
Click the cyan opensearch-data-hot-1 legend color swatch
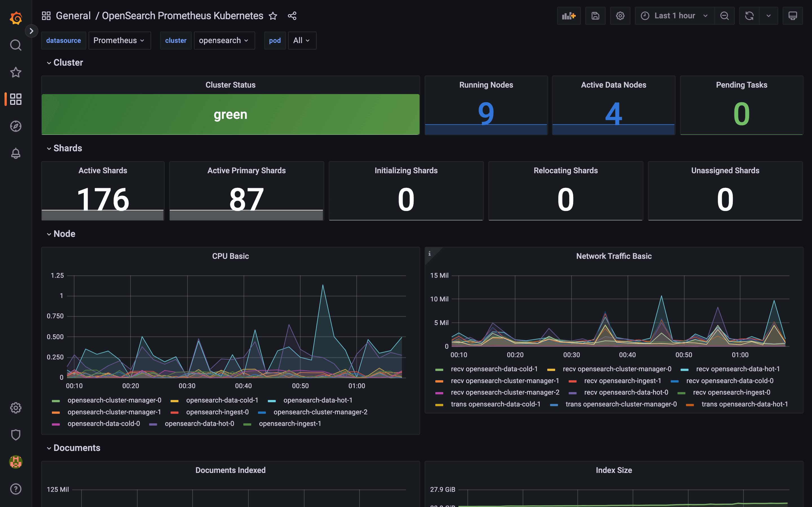pyautogui.click(x=272, y=401)
